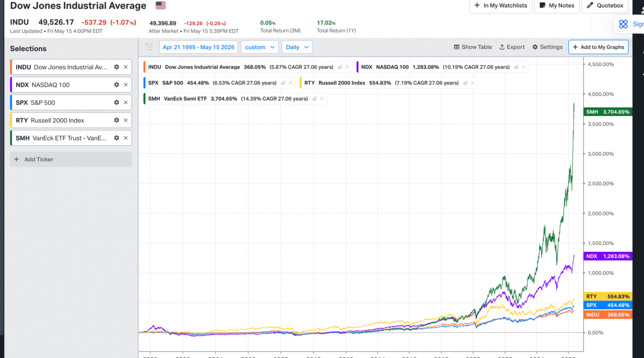Close the INDU legend chip on chart
This screenshot has width=644, height=358.
(347, 67)
